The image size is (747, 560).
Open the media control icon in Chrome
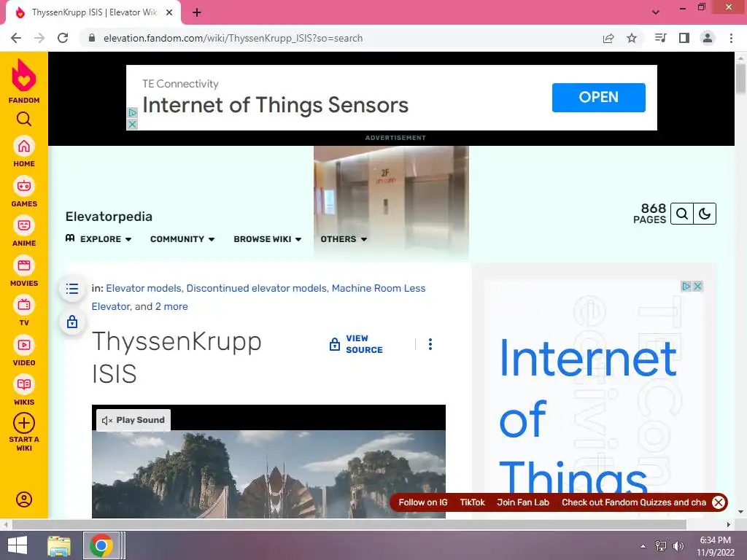pos(661,38)
